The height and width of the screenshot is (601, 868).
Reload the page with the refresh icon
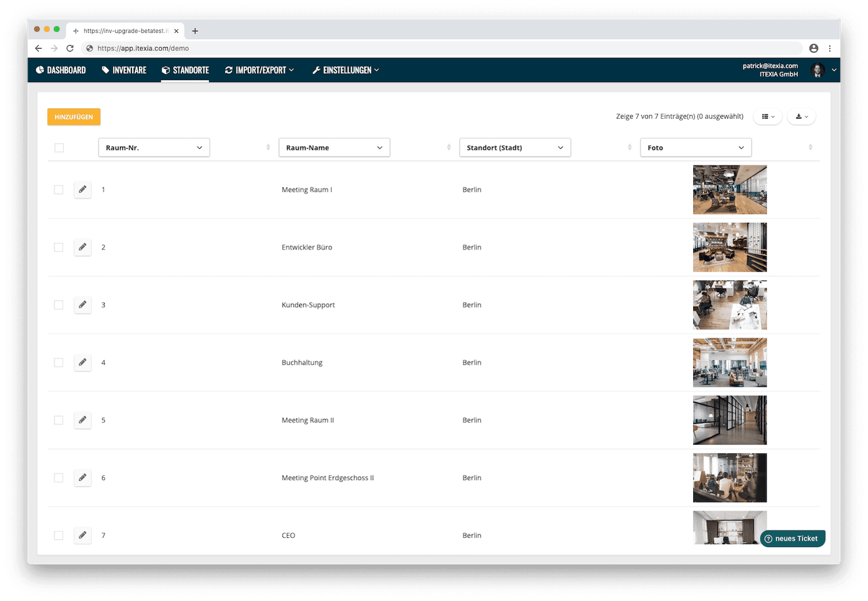point(70,49)
